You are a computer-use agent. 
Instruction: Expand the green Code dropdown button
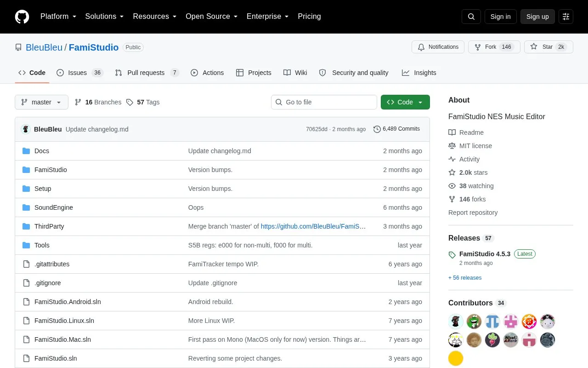[x=405, y=102]
